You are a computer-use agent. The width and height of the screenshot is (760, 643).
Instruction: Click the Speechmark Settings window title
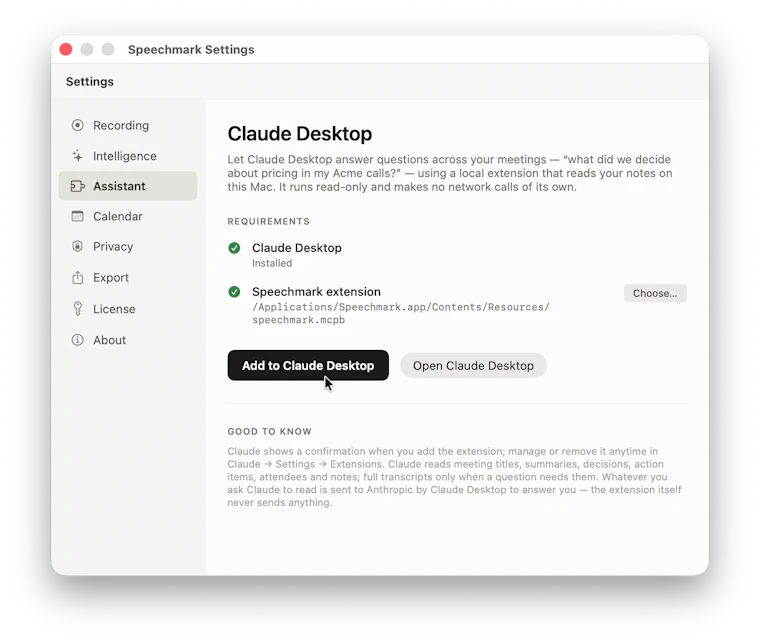[191, 49]
